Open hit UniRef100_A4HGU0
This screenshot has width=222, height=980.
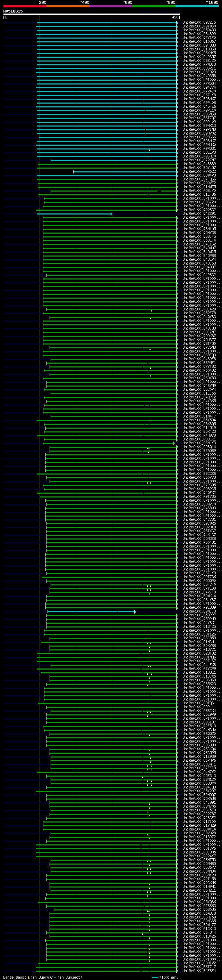pos(199,730)
